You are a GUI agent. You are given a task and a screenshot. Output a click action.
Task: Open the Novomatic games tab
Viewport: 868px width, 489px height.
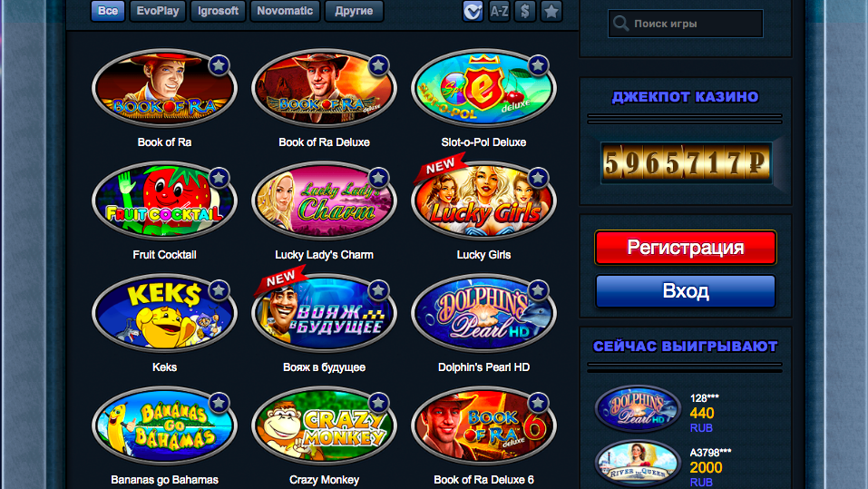click(x=285, y=11)
